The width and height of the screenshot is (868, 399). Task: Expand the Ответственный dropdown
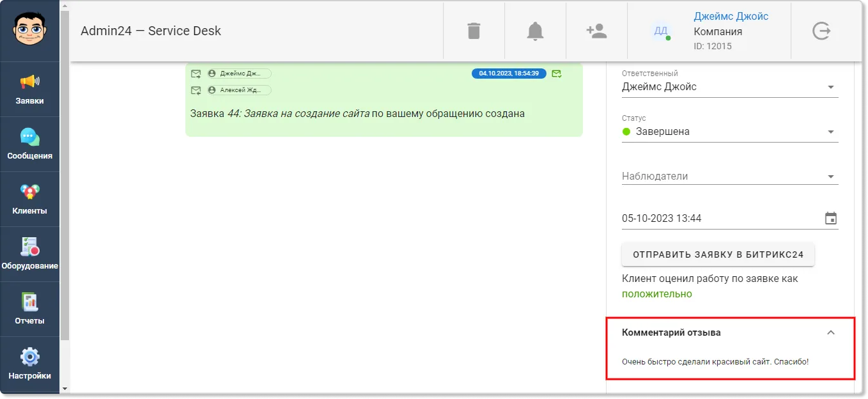click(730, 87)
